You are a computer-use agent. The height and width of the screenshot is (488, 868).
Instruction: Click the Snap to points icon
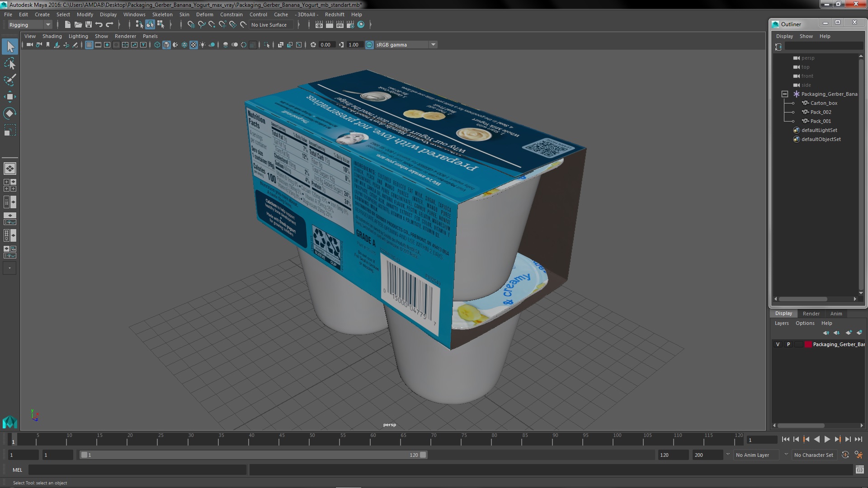212,25
